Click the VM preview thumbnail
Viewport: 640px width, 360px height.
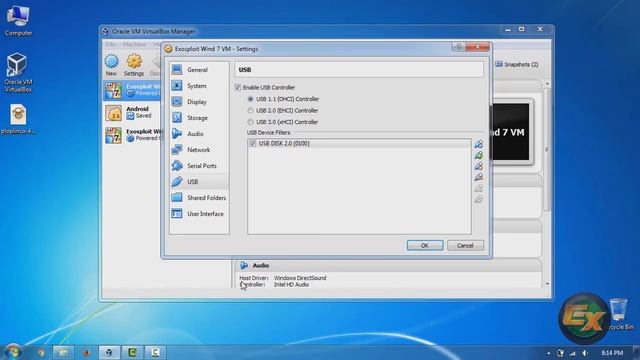coord(511,131)
